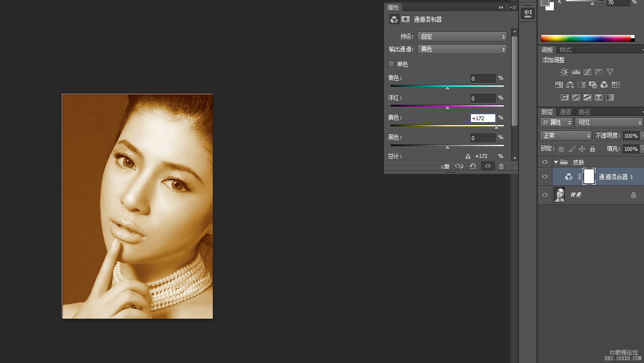The image size is (644, 363).
Task: Switch to the 通道 tab
Action: (x=565, y=112)
